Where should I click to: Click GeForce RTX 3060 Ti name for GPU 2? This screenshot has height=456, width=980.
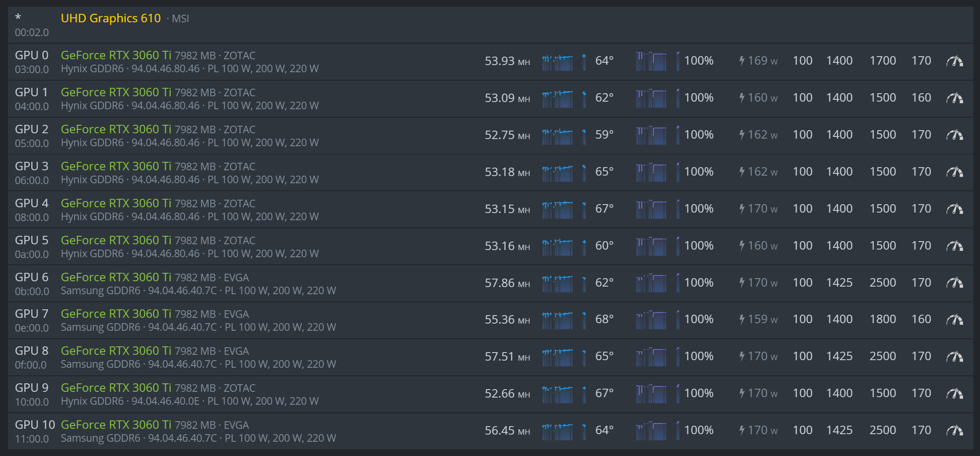point(116,129)
